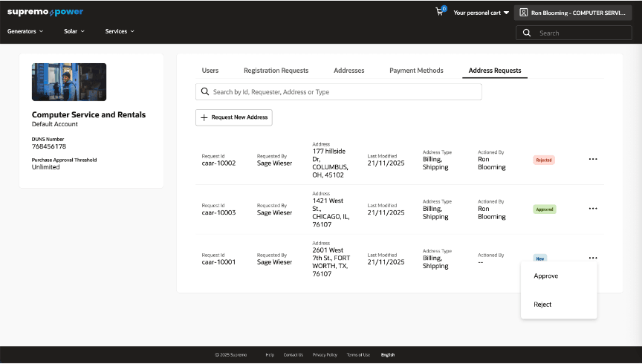Click request id caar-10002
This screenshot has width=642, height=364.
(218, 163)
